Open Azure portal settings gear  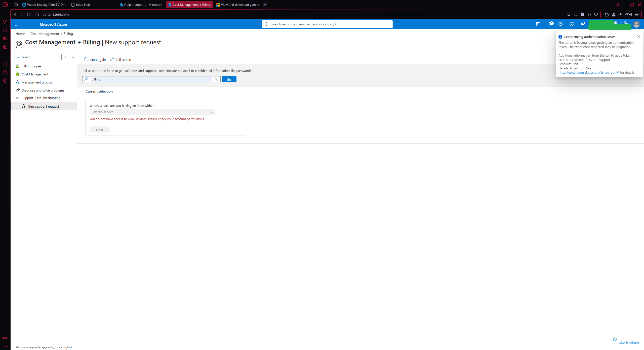[560, 24]
